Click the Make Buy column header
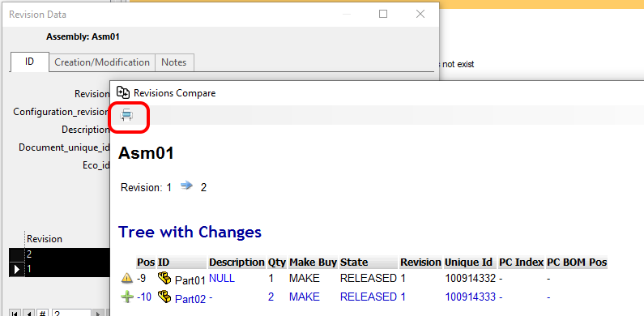The width and height of the screenshot is (644, 316). (313, 263)
